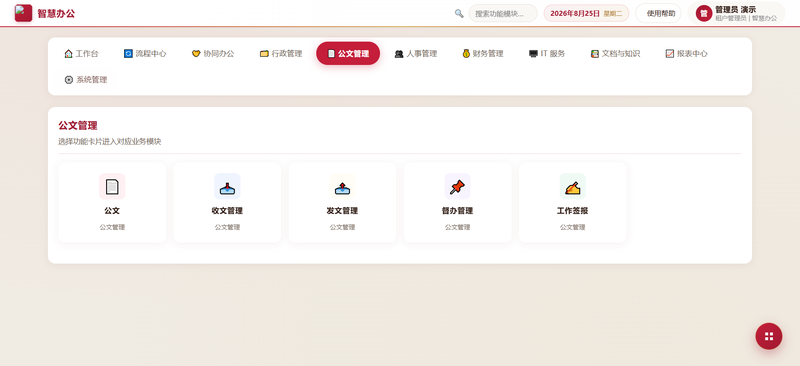
Task: Click the gear icon beside 系统管理
Action: pos(69,80)
